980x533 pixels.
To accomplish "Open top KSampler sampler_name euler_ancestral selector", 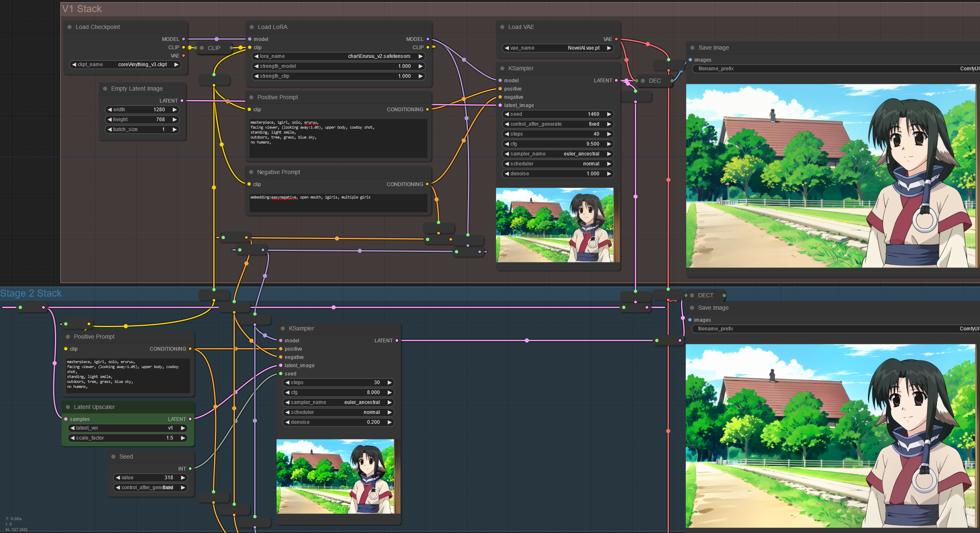I will (557, 154).
